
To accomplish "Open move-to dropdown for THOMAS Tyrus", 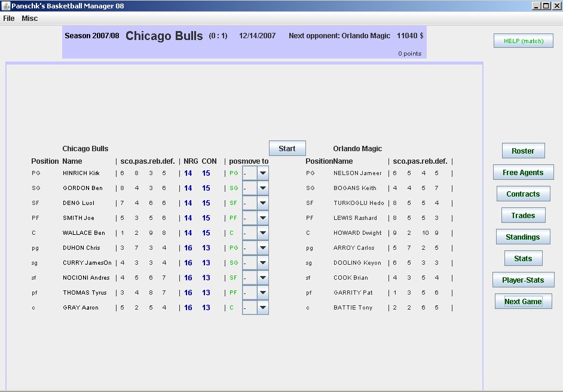I will tap(263, 293).
